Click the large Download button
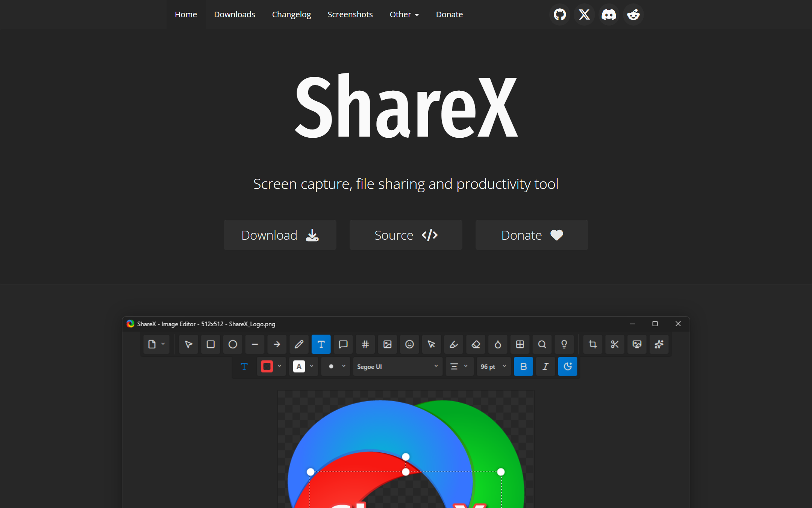This screenshot has width=812, height=508. pos(280,235)
